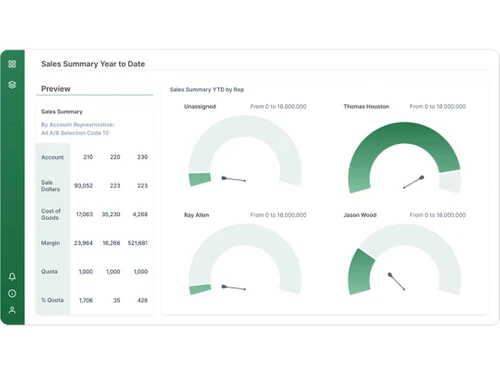Click the Thomas Houston gauge chart

[404, 157]
